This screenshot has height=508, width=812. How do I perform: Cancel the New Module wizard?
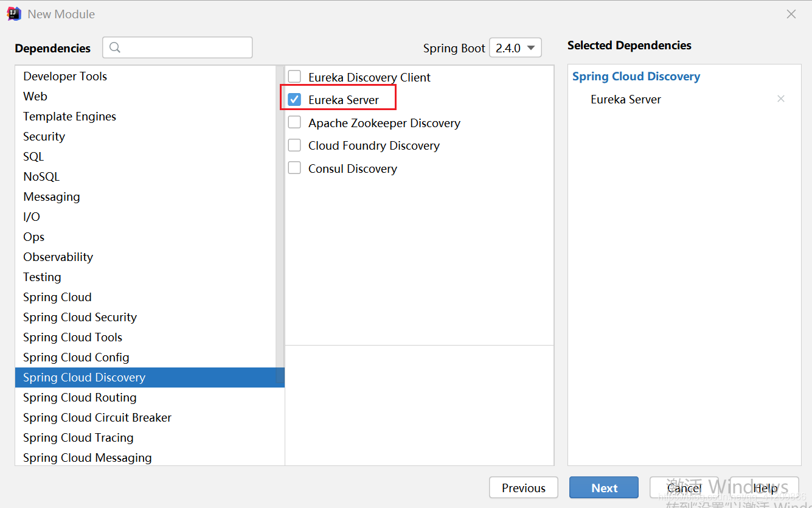(684, 487)
